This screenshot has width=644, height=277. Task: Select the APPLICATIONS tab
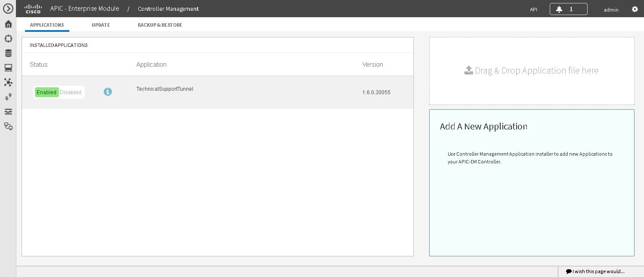coord(46,25)
